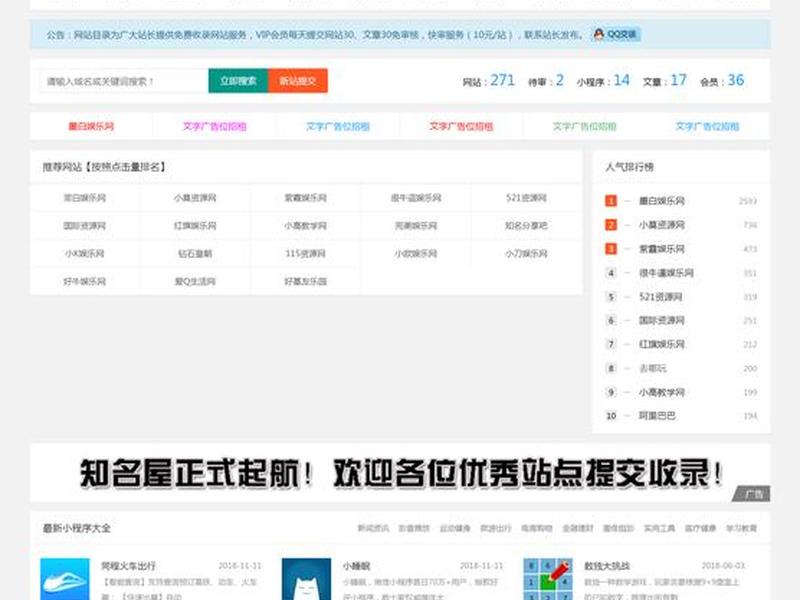Select the 实用工具 mini-program category tab
This screenshot has height=600, width=800.
point(659,528)
